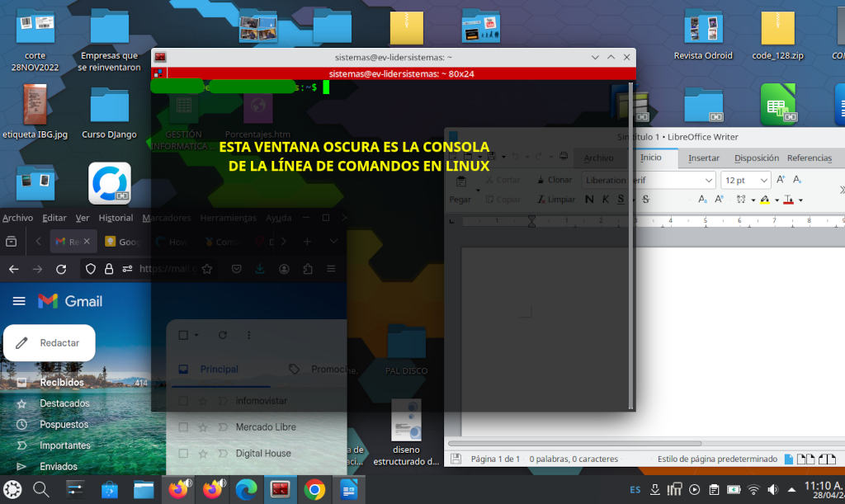Reload the Gmail page in Firefox
This screenshot has height=504, width=845.
pyautogui.click(x=61, y=269)
